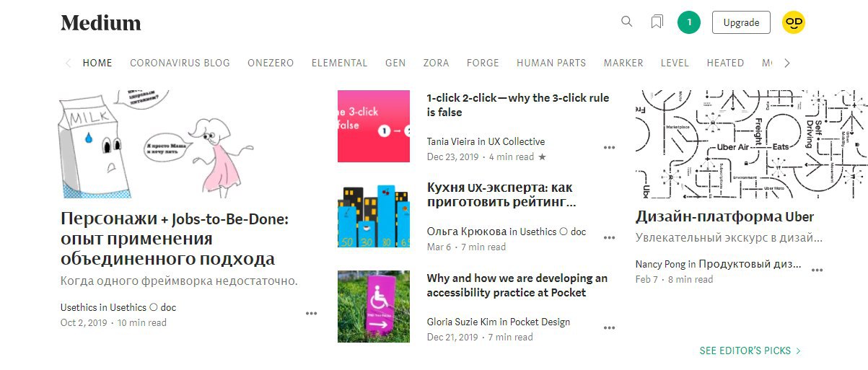Click the Upgrade button
The height and width of the screenshot is (370, 868).
[741, 22]
